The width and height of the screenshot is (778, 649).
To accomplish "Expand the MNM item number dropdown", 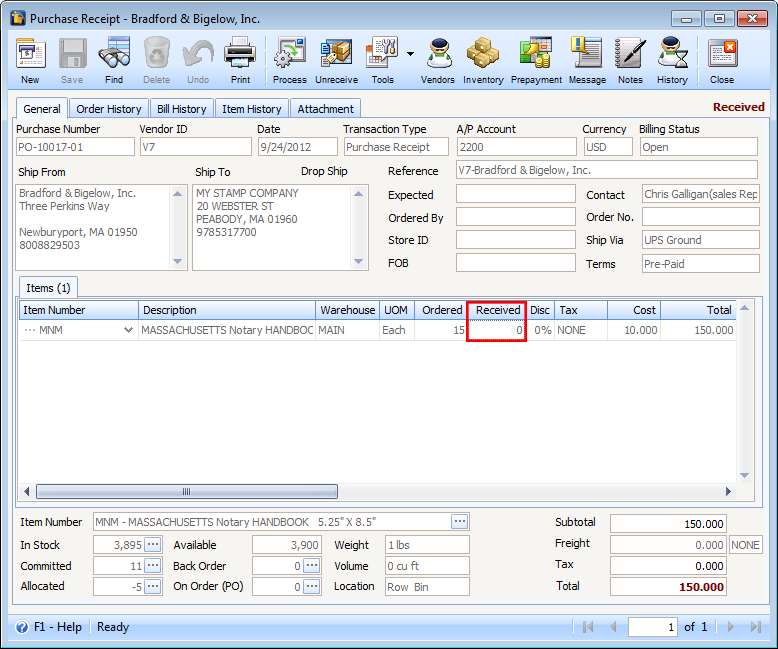I will (128, 330).
